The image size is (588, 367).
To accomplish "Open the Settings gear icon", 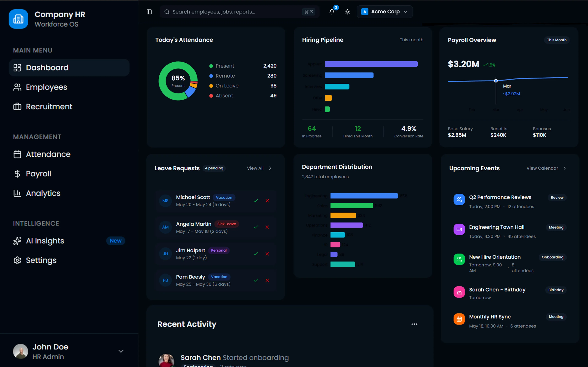I will pyautogui.click(x=17, y=260).
